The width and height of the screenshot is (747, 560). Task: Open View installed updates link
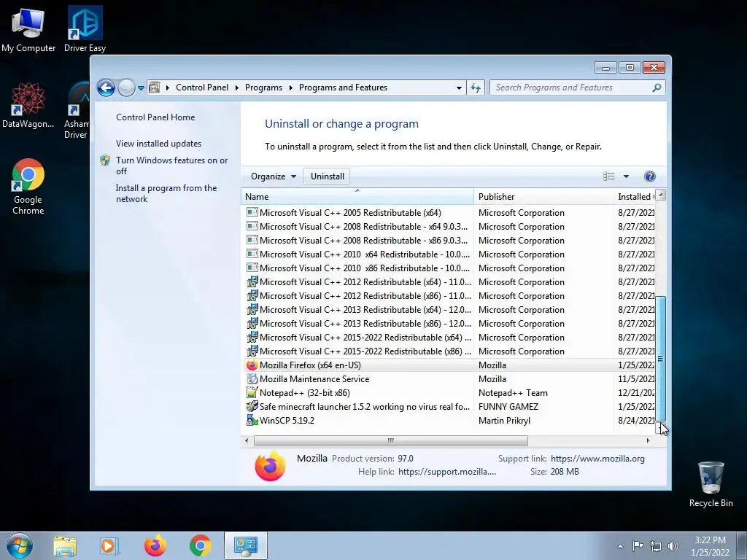tap(158, 144)
